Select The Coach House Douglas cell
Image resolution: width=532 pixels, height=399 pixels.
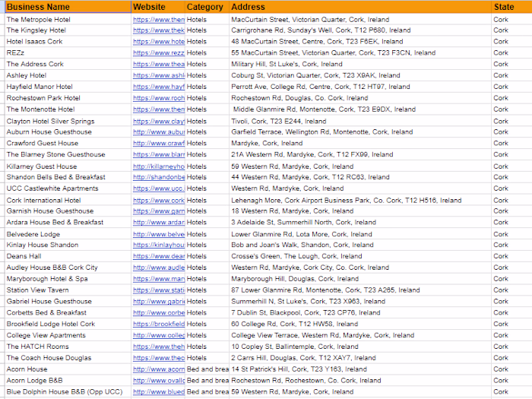point(68,358)
